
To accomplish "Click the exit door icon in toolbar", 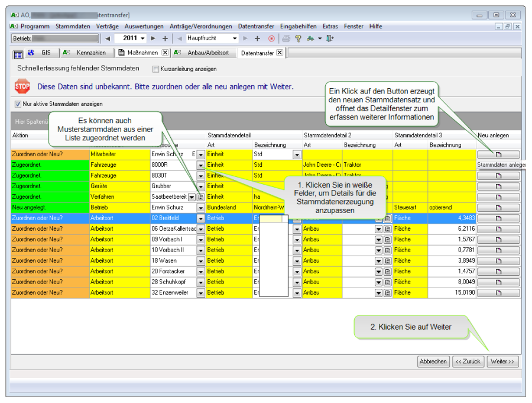I will point(330,38).
